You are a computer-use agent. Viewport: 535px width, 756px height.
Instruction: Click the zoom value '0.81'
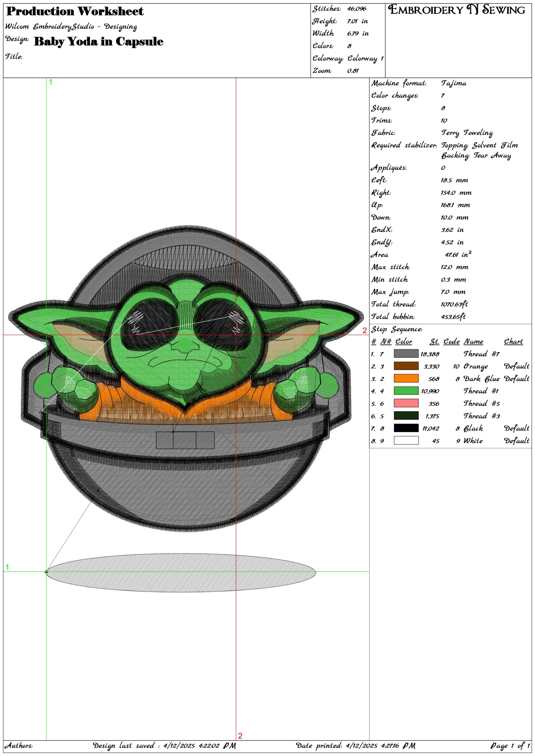click(x=353, y=71)
